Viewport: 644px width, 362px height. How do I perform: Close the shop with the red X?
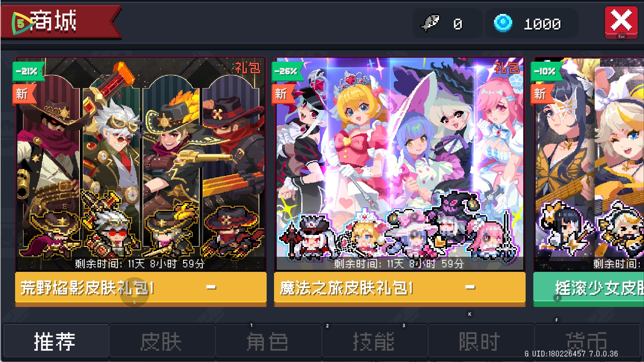pos(621,22)
